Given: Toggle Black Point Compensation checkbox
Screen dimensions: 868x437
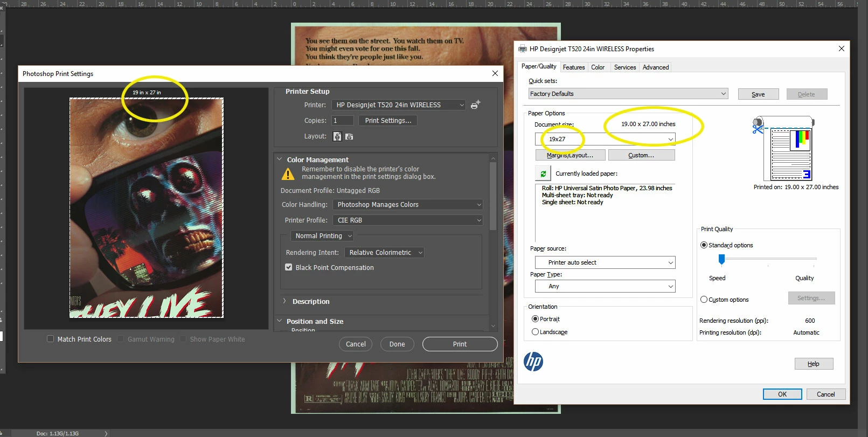Looking at the screenshot, I should coord(289,267).
